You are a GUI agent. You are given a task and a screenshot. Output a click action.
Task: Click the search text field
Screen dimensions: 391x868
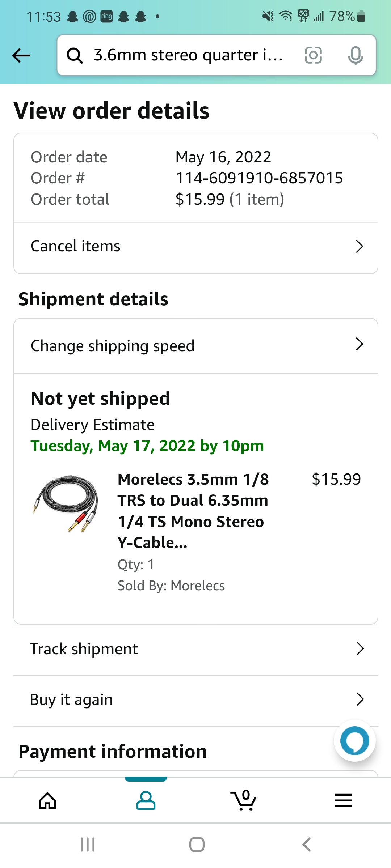[188, 55]
